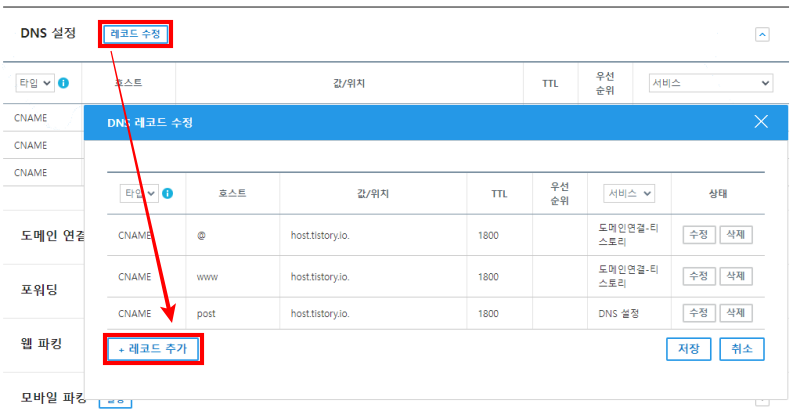Image resolution: width=800 pixels, height=411 pixels.
Task: Click the 값/위치 column header in the dialog
Action: [372, 194]
